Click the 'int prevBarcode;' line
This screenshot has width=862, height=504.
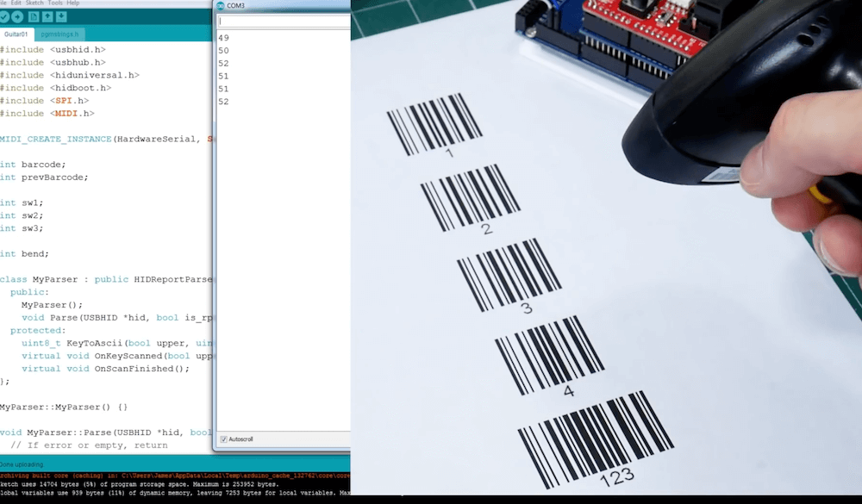tap(44, 177)
